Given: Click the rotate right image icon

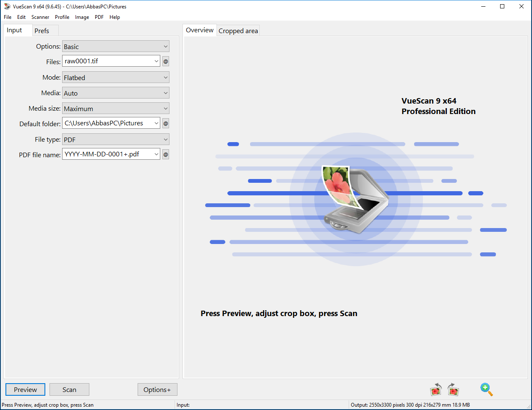Looking at the screenshot, I should [453, 389].
